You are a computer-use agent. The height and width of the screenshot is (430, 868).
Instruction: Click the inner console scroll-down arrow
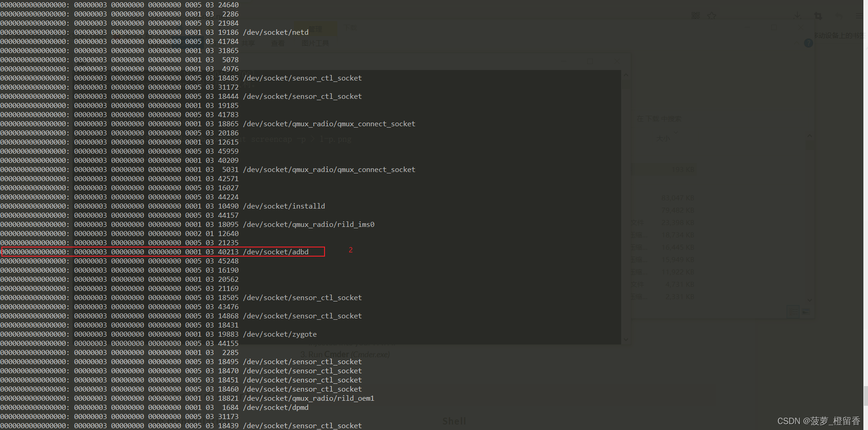point(626,339)
